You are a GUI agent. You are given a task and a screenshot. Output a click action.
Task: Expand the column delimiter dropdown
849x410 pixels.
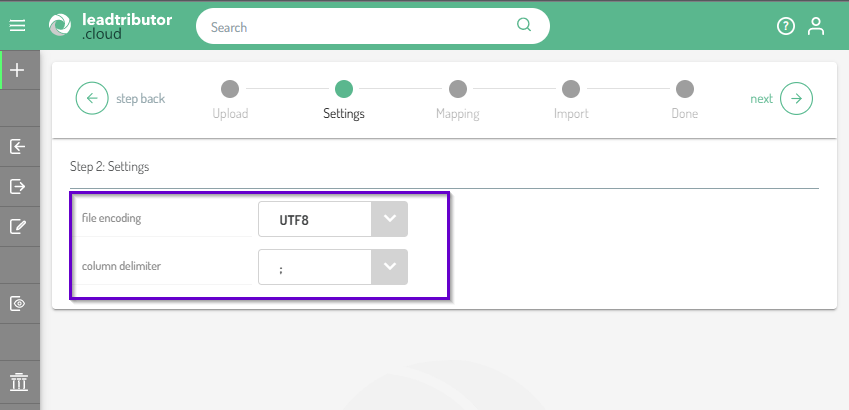coord(333,267)
